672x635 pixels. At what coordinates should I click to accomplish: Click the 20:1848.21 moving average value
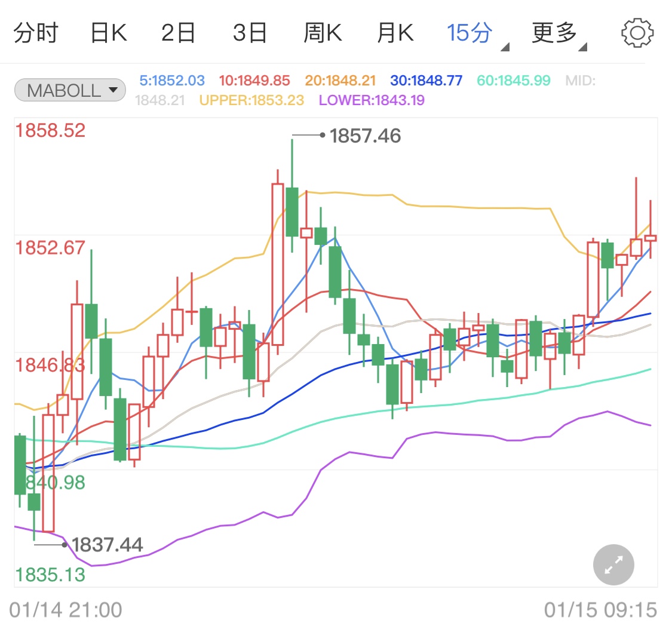(x=340, y=80)
